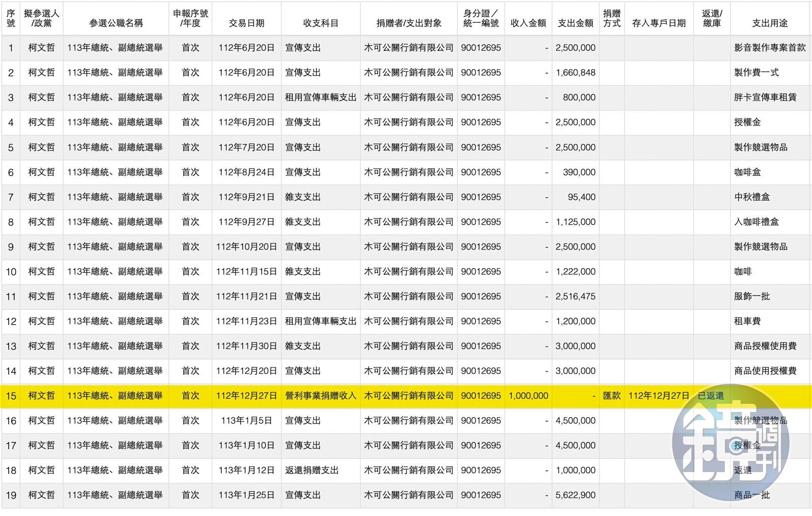Screen dimensions: 812x516
Task: Click the 捐贈方式 column header
Action: pyautogui.click(x=612, y=18)
